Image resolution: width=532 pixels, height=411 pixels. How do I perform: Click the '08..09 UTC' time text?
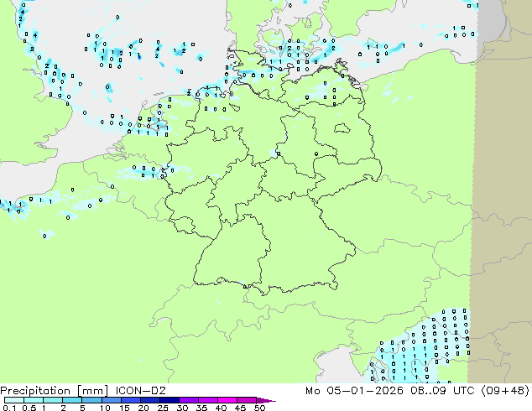coord(442,390)
